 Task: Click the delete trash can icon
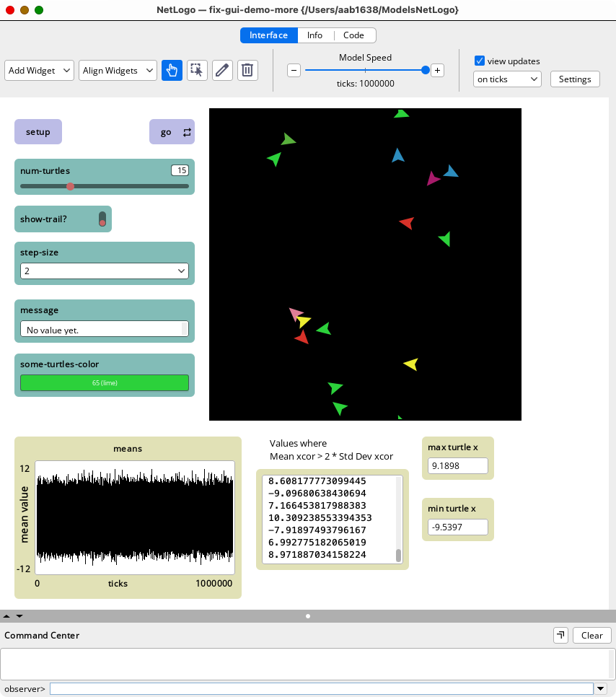[247, 70]
